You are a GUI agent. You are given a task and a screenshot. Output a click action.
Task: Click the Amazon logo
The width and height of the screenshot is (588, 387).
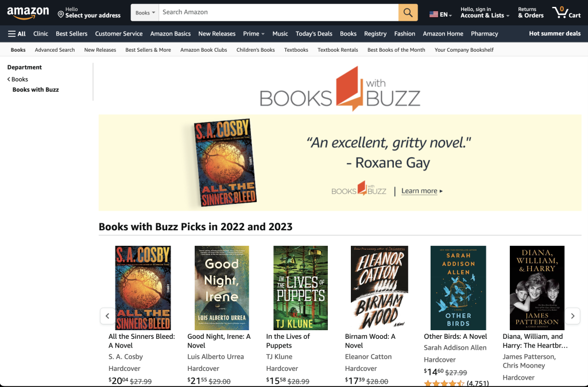28,13
